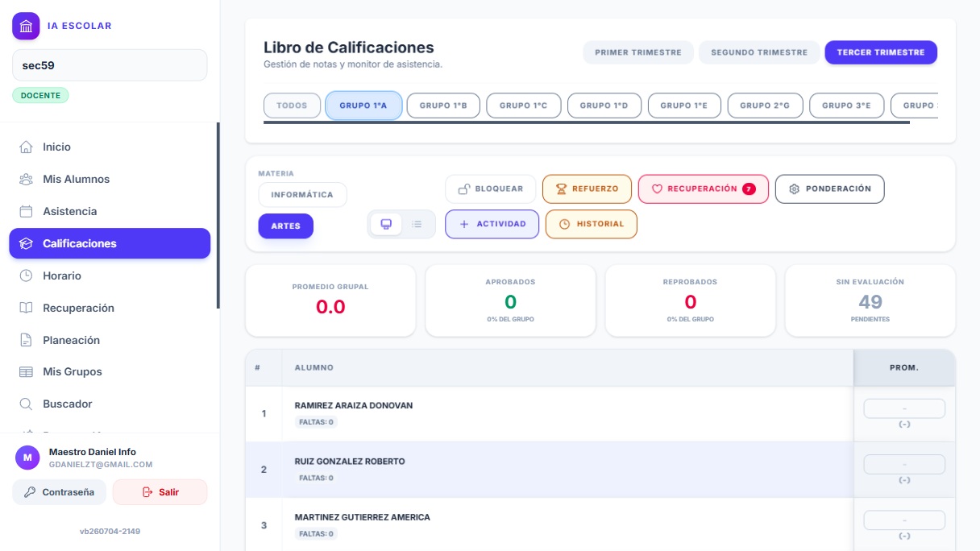The width and height of the screenshot is (980, 551).
Task: Open Inicio in the sidebar
Action: [110, 147]
